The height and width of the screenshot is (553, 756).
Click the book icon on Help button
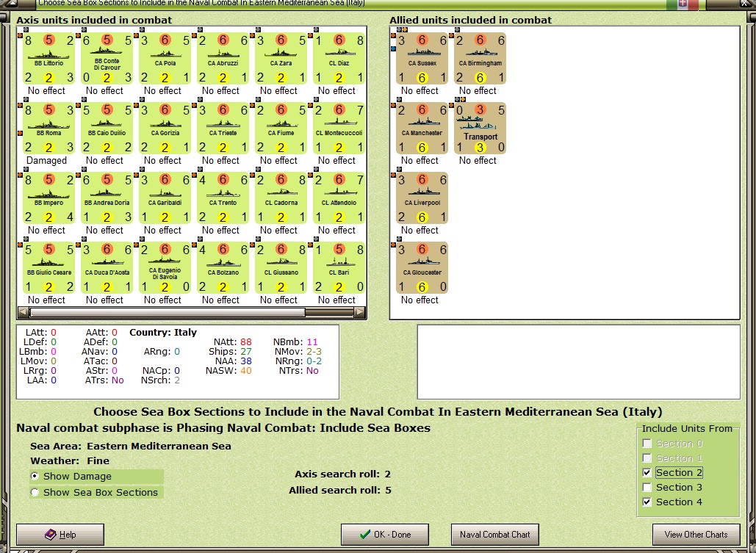(51, 534)
